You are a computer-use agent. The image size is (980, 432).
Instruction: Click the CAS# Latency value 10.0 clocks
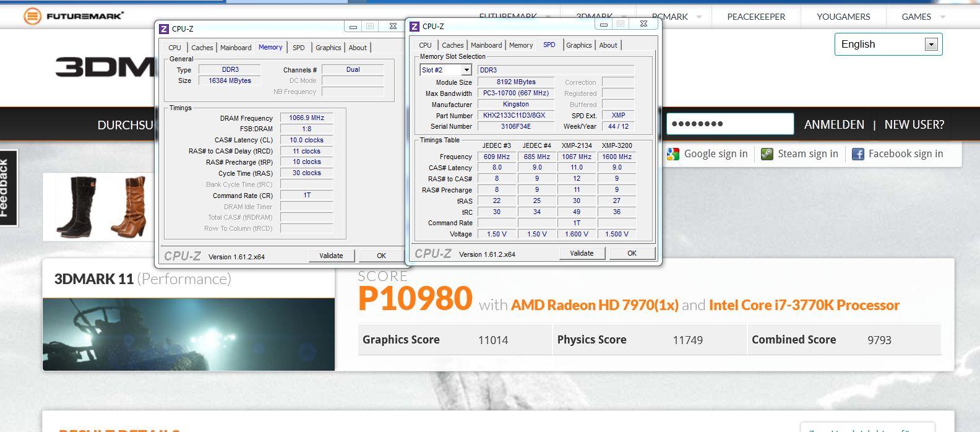(x=307, y=140)
